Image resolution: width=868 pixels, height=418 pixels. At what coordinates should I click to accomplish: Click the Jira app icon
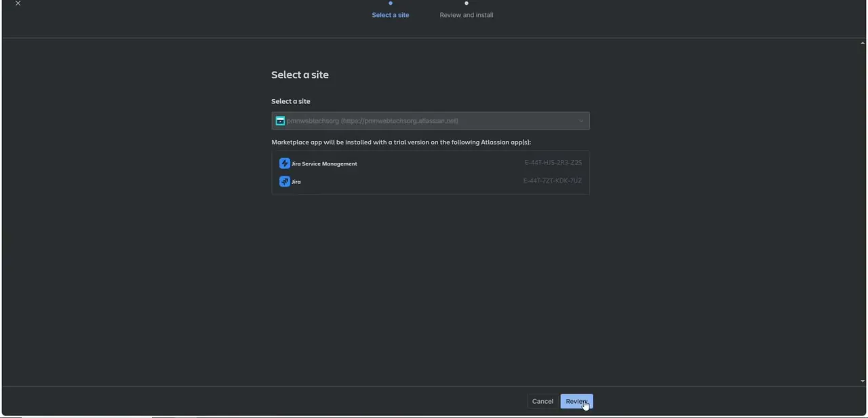click(285, 181)
